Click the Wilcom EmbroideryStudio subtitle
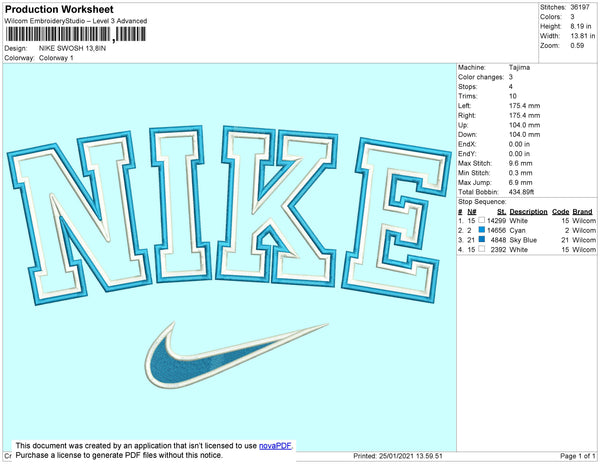 76,21
